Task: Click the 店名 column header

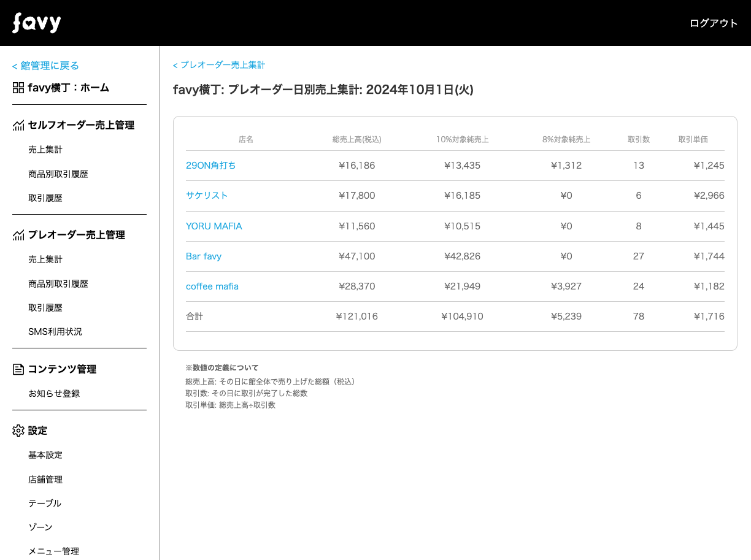Action: click(x=246, y=140)
